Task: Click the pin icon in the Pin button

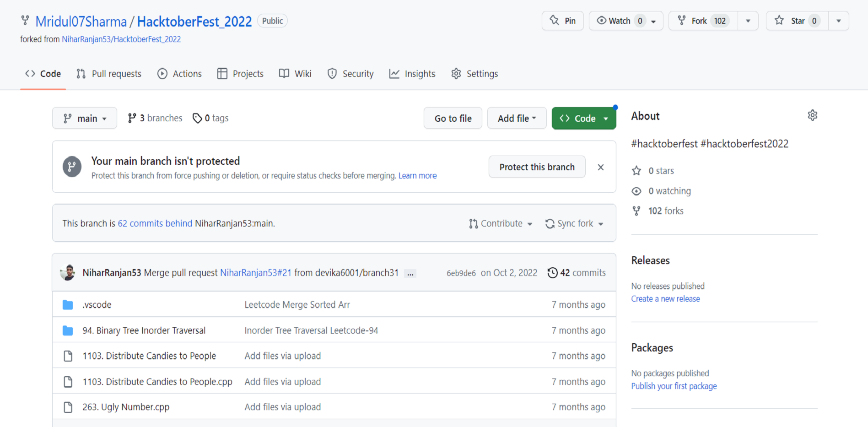Action: tap(555, 20)
